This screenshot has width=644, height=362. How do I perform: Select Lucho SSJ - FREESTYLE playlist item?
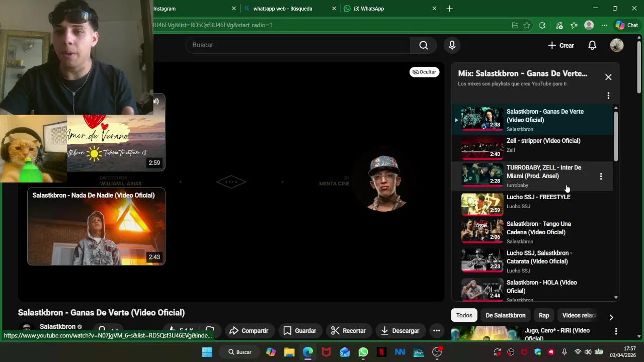pos(533,204)
